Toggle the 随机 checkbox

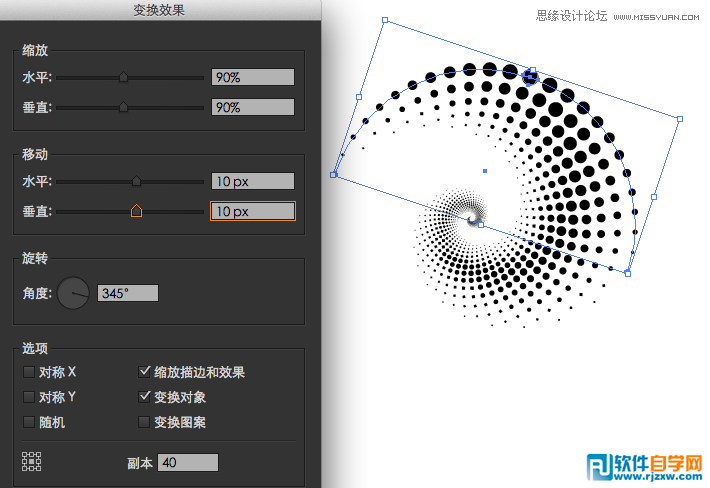pyautogui.click(x=29, y=422)
